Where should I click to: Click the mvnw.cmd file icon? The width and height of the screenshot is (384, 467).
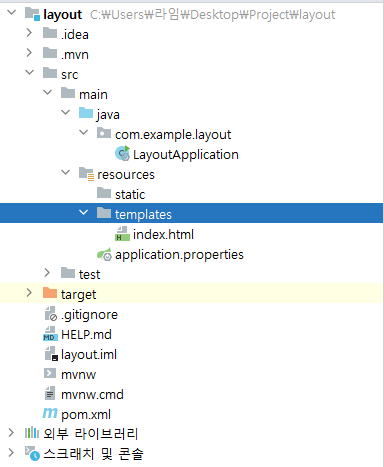click(x=50, y=393)
